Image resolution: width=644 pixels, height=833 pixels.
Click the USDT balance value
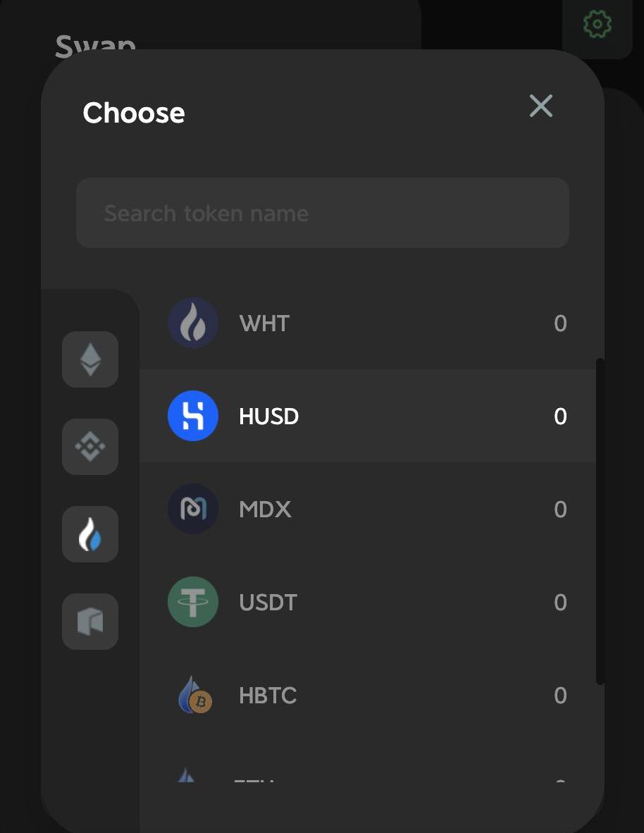(560, 603)
